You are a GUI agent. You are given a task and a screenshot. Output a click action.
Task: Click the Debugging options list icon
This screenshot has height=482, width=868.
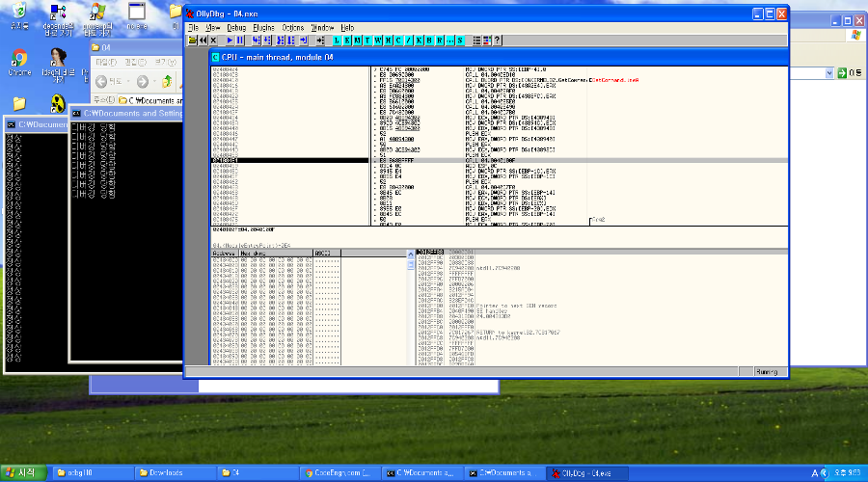tap(476, 40)
